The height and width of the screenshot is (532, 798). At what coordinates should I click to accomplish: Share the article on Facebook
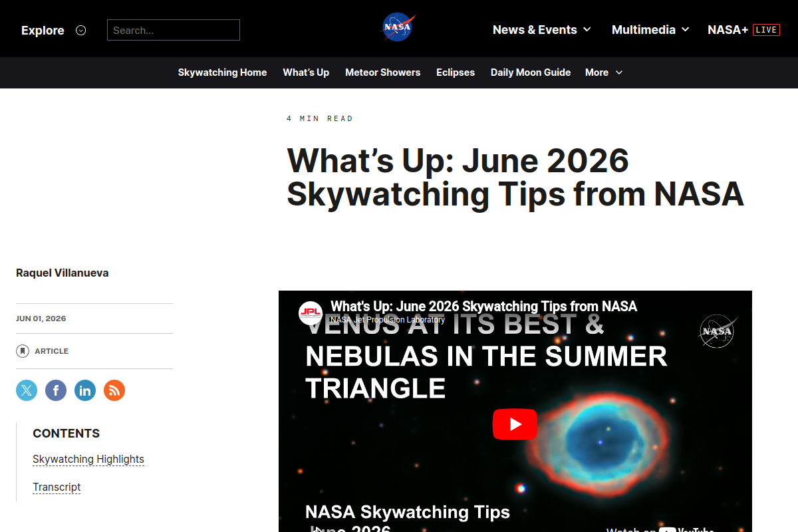pos(56,390)
